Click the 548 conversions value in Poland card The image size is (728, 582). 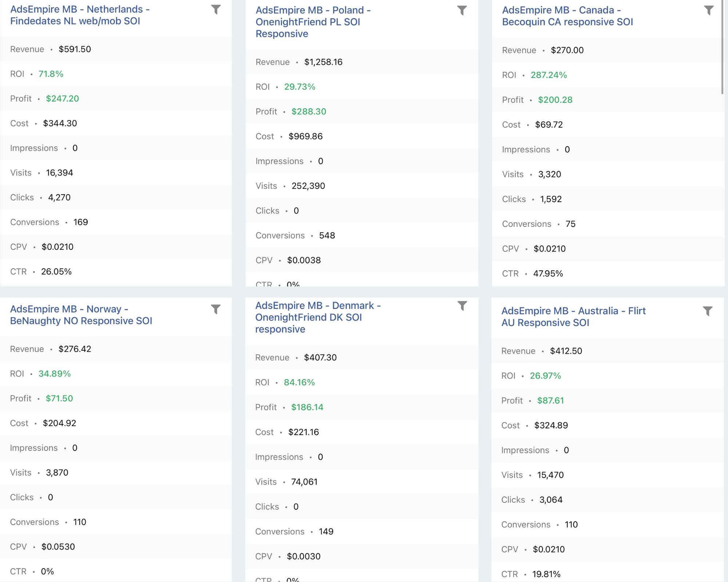tap(327, 236)
